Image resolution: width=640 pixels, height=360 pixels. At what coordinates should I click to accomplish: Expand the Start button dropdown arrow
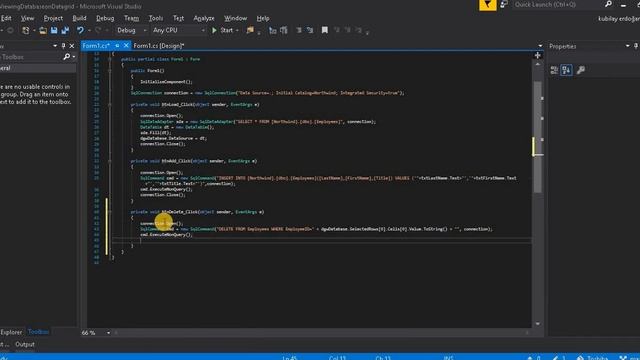[x=237, y=30]
